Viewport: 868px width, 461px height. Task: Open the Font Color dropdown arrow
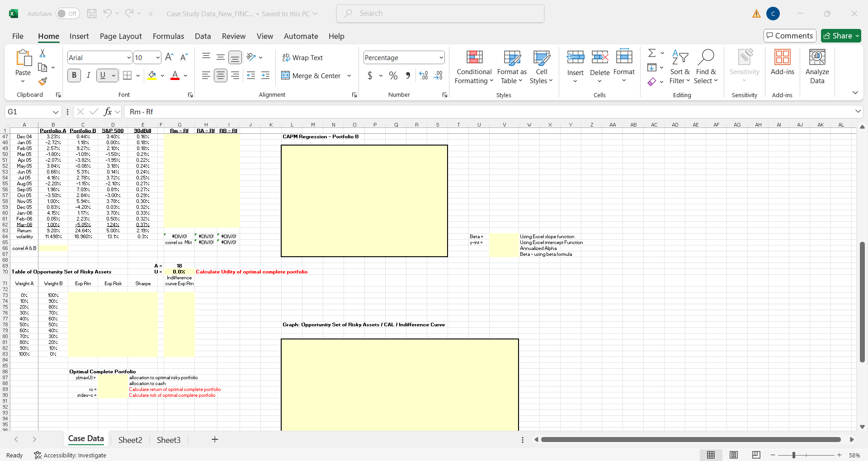[185, 75]
